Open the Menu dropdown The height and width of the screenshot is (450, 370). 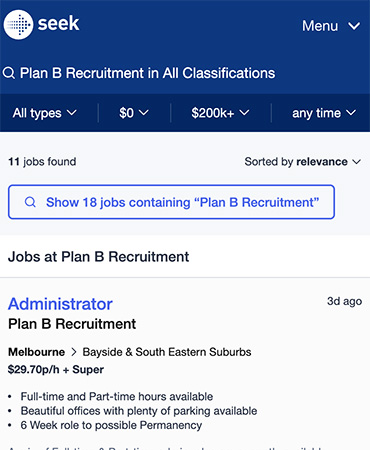click(x=331, y=26)
